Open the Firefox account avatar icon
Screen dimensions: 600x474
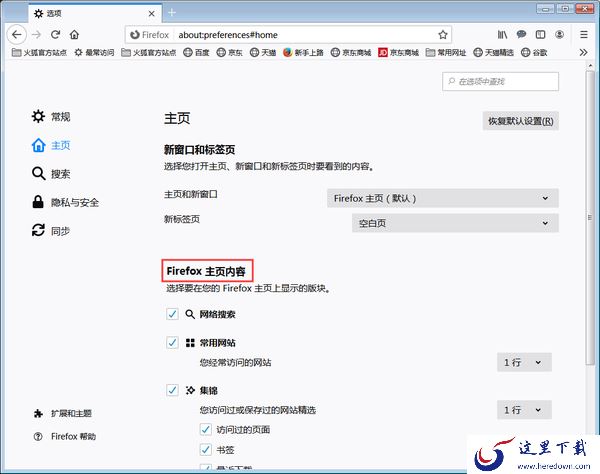[559, 35]
